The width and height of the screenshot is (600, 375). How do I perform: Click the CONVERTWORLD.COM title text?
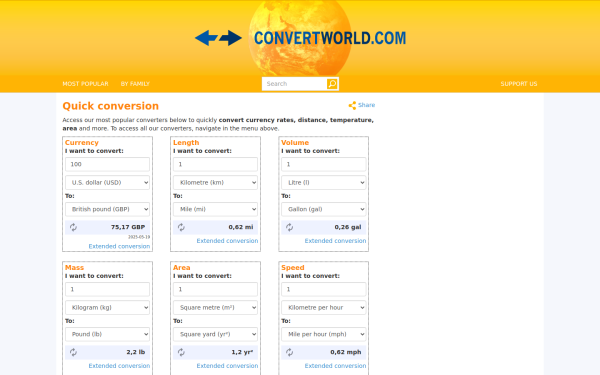(x=330, y=38)
